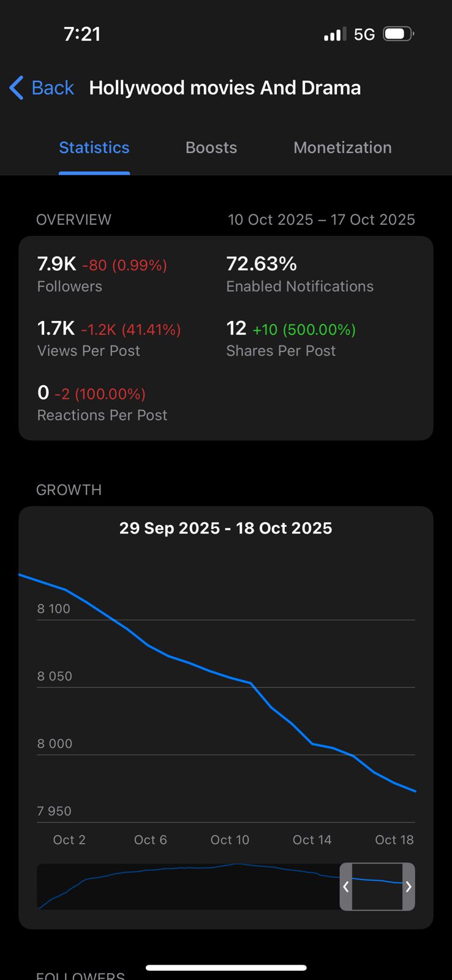Tap the blue back chevron icon
Viewport: 452px width, 980px height.
coord(17,88)
